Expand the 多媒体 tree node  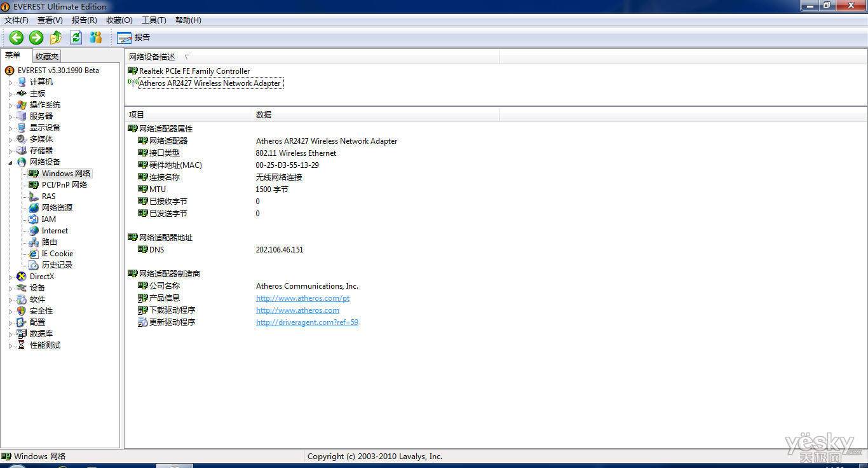10,139
